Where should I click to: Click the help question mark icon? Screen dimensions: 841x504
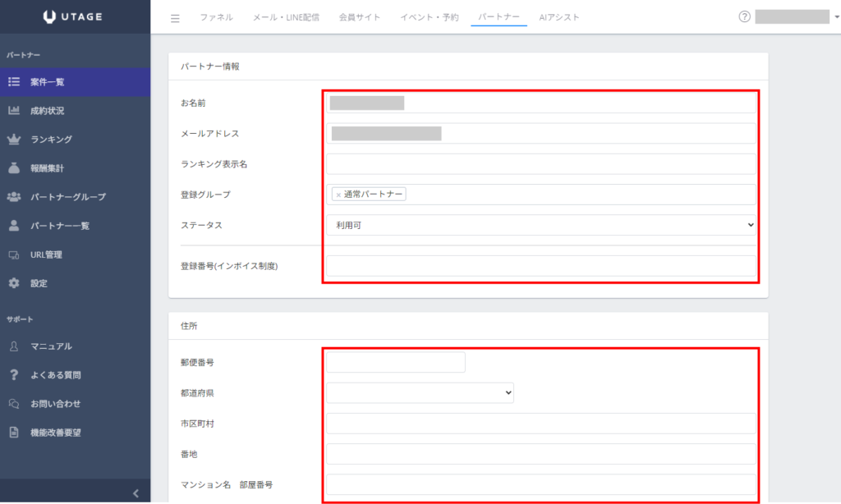(x=744, y=16)
